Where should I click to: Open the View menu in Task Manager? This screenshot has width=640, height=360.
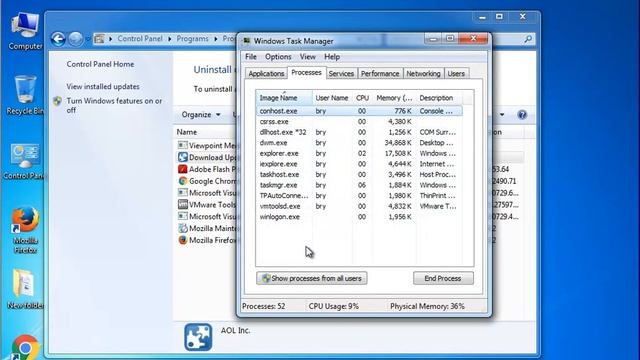click(307, 57)
